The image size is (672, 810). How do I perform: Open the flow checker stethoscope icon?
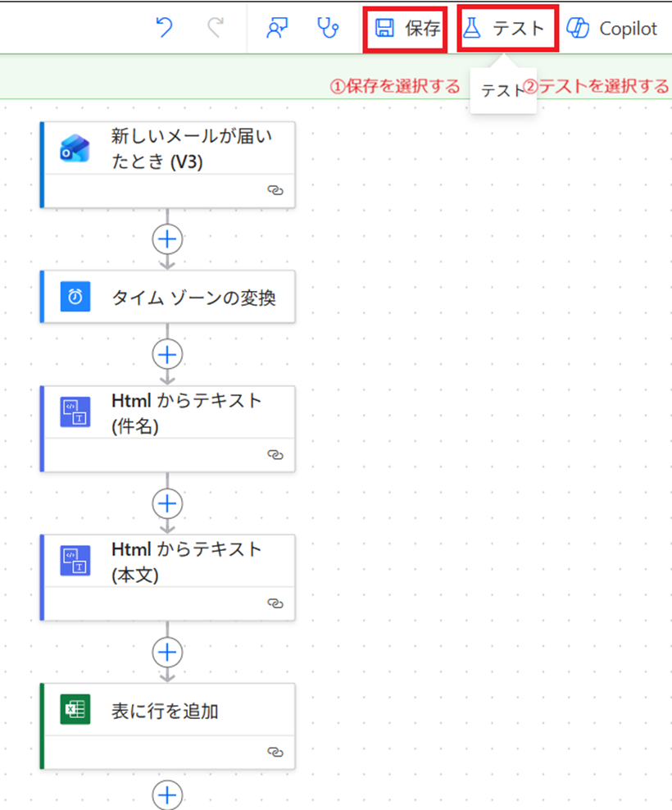coord(328,29)
